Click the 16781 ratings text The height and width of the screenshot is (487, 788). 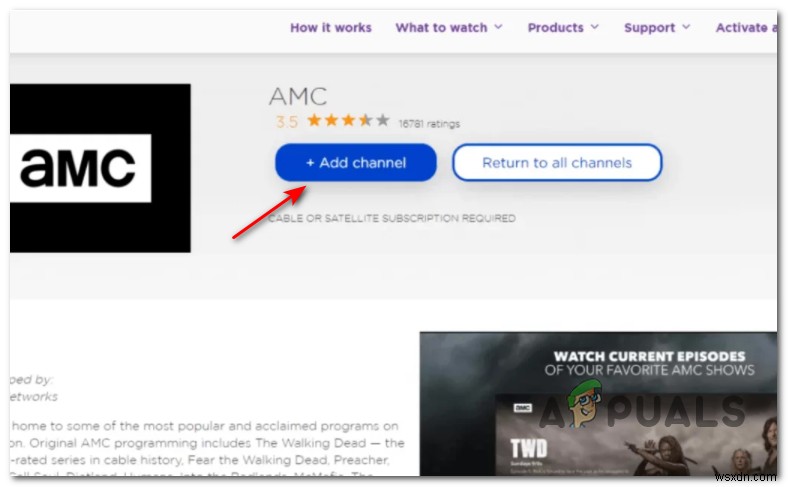(429, 124)
